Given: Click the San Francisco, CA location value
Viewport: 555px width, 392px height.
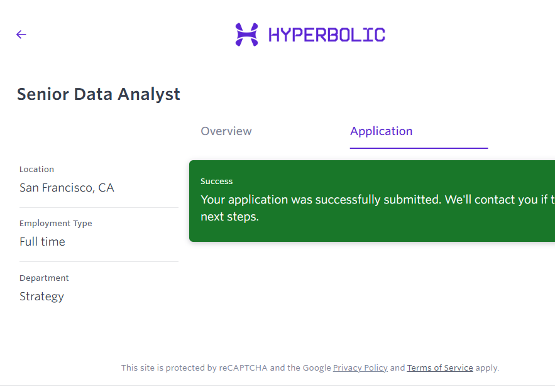Looking at the screenshot, I should point(67,188).
